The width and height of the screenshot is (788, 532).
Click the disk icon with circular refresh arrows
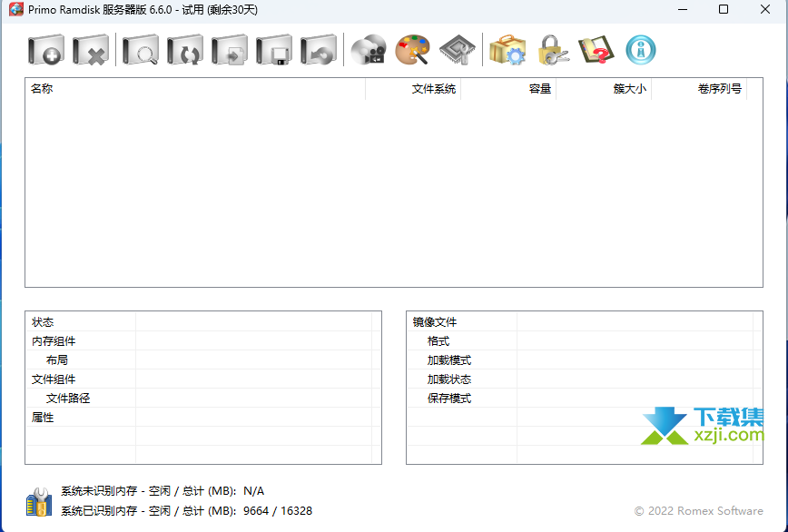click(185, 50)
